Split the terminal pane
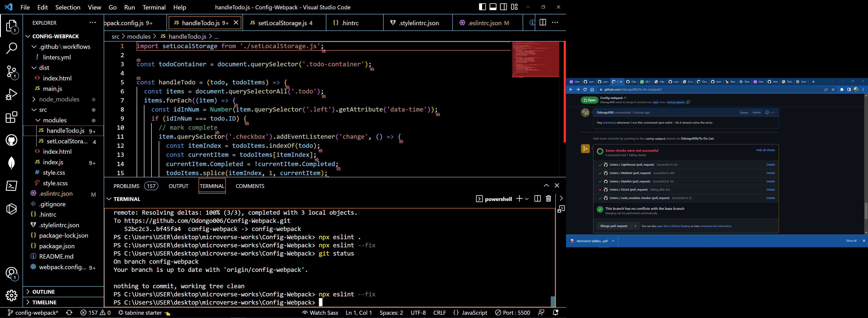This screenshot has height=318, width=868. pyautogui.click(x=537, y=199)
